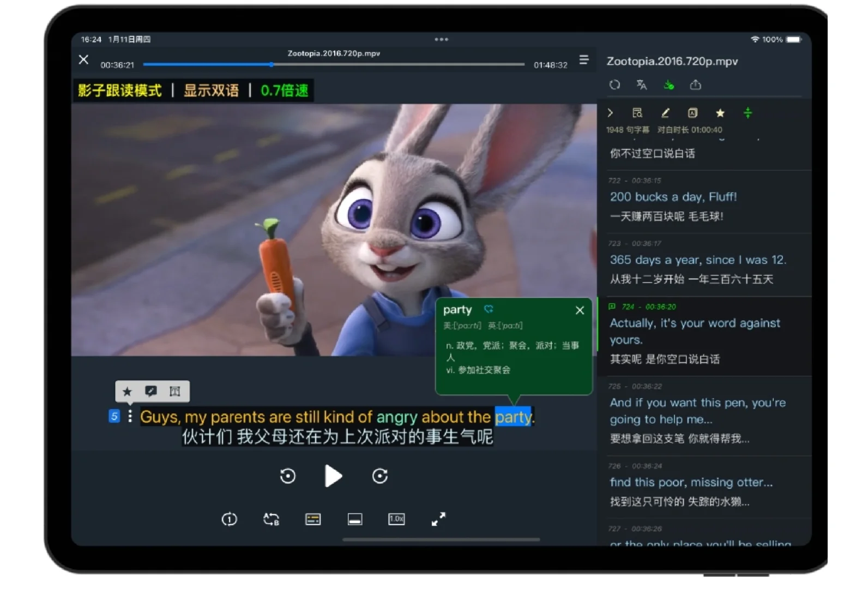The height and width of the screenshot is (589, 868).
Task: Jump to subtitle 'And if you want this pen'
Action: [x=698, y=411]
